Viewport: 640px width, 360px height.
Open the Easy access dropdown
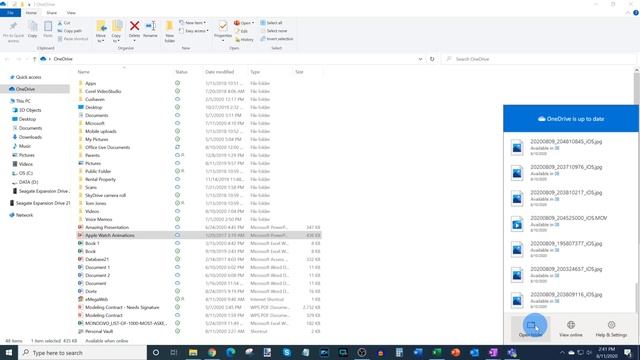pyautogui.click(x=194, y=31)
